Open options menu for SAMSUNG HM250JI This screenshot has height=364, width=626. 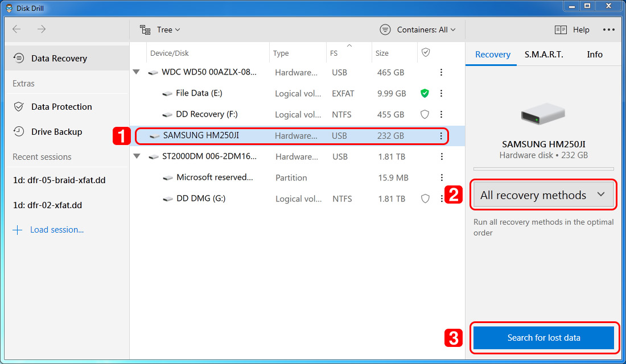[441, 136]
